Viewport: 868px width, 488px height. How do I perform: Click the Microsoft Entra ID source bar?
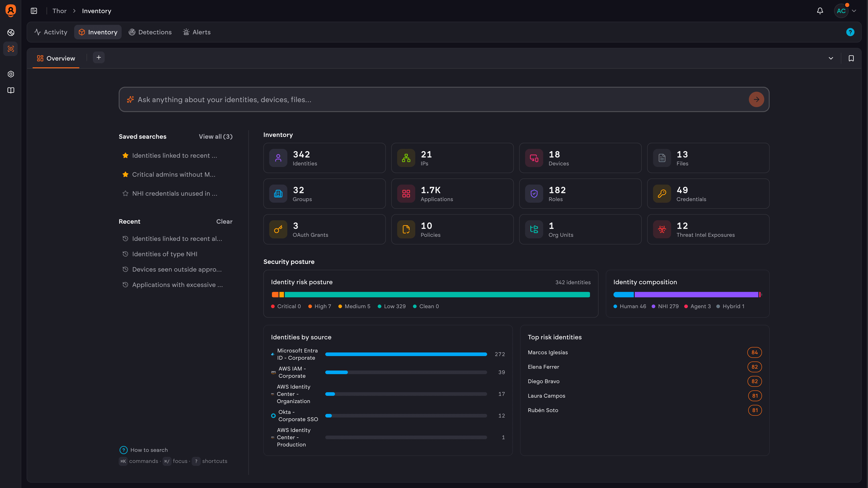click(x=406, y=354)
